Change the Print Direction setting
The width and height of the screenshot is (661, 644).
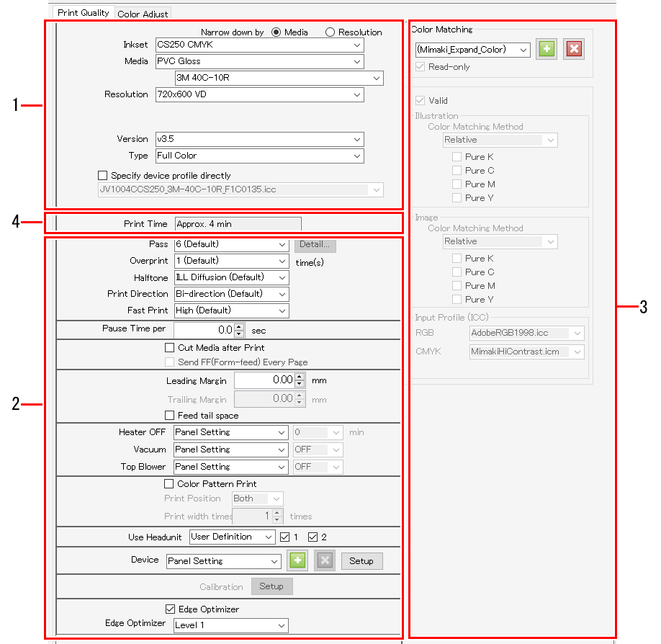click(281, 294)
